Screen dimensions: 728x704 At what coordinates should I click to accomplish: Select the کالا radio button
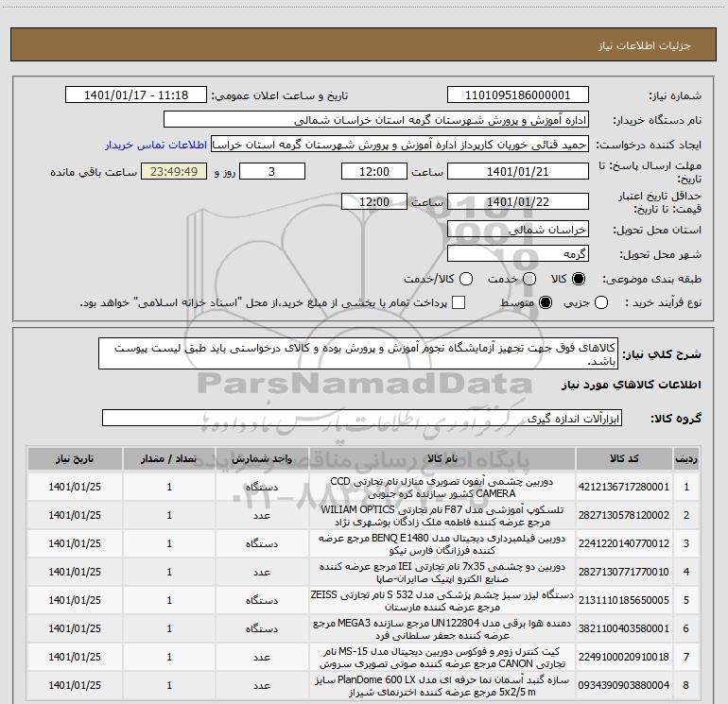579,279
